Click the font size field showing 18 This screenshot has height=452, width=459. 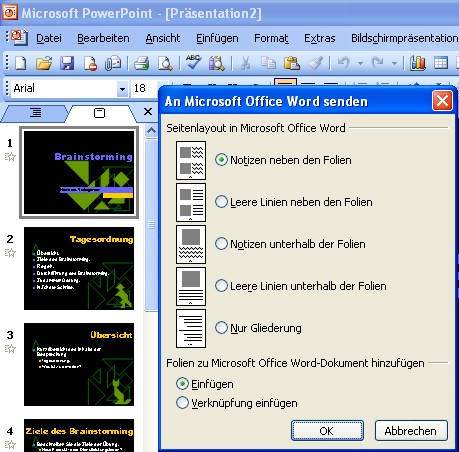[x=144, y=89]
